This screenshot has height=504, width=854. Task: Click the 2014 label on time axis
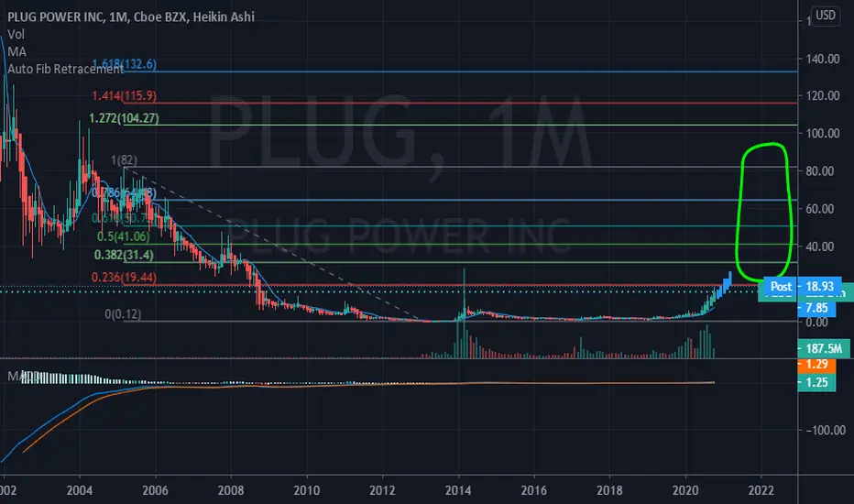458,491
